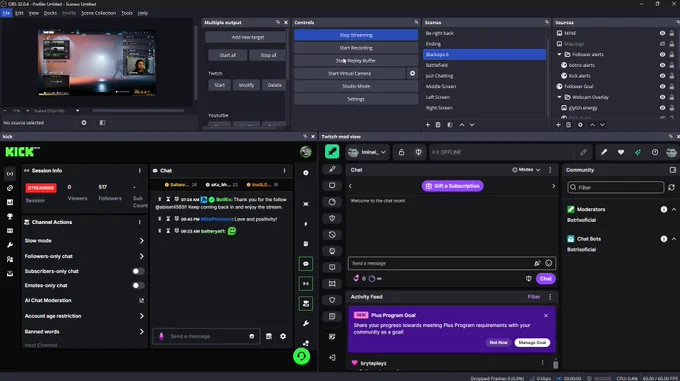This screenshot has width=680, height=381.
Task: Click Stop Streaming button
Action: (356, 35)
